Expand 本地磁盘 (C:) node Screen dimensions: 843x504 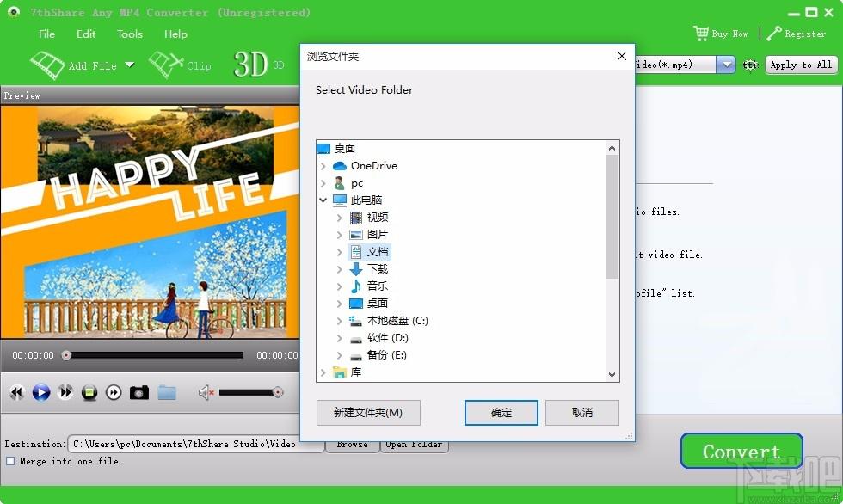(339, 321)
